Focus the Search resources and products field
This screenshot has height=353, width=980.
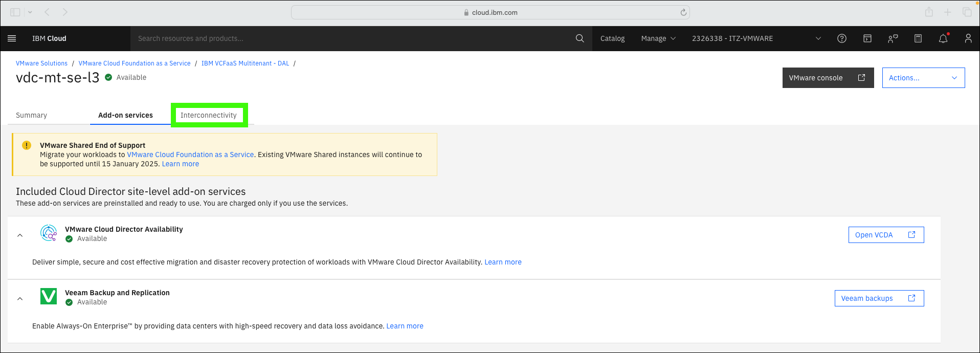pos(353,38)
